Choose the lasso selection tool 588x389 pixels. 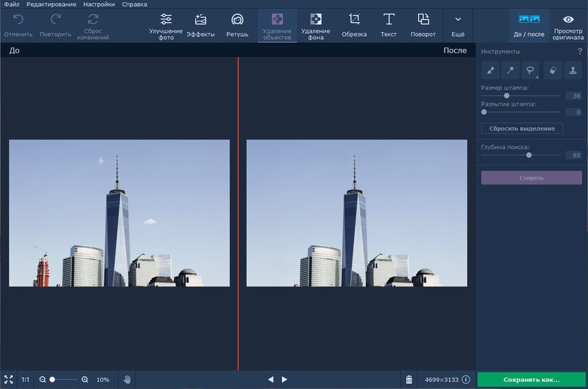click(x=531, y=70)
